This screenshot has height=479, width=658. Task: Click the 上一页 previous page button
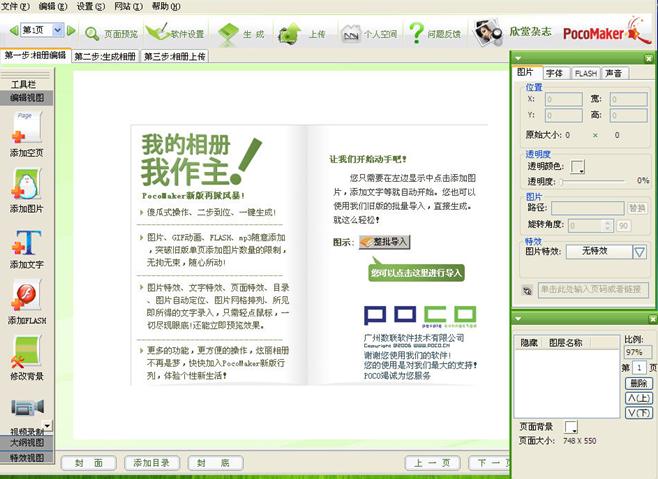432,463
